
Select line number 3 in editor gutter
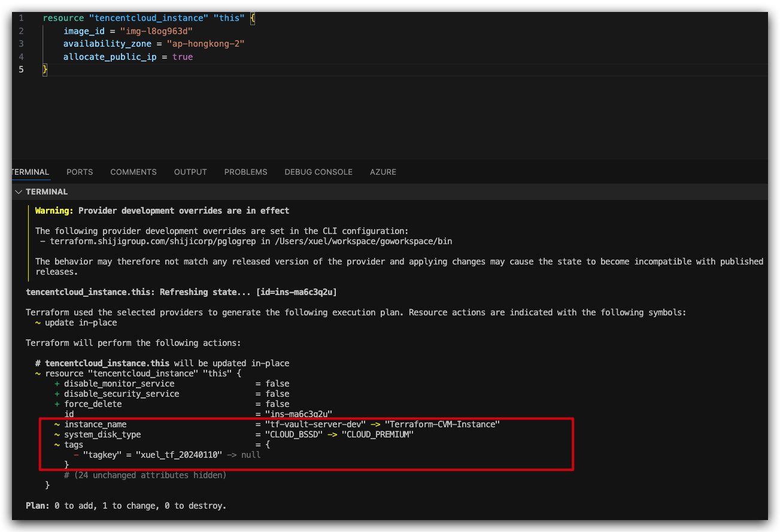tap(22, 44)
